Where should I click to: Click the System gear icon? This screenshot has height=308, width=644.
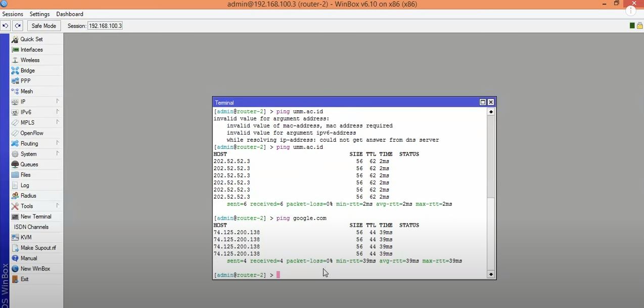tap(15, 154)
